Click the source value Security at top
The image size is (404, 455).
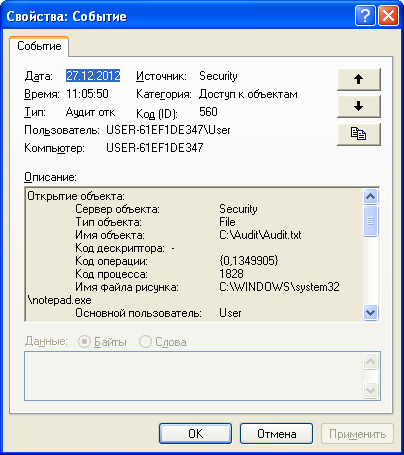218,76
